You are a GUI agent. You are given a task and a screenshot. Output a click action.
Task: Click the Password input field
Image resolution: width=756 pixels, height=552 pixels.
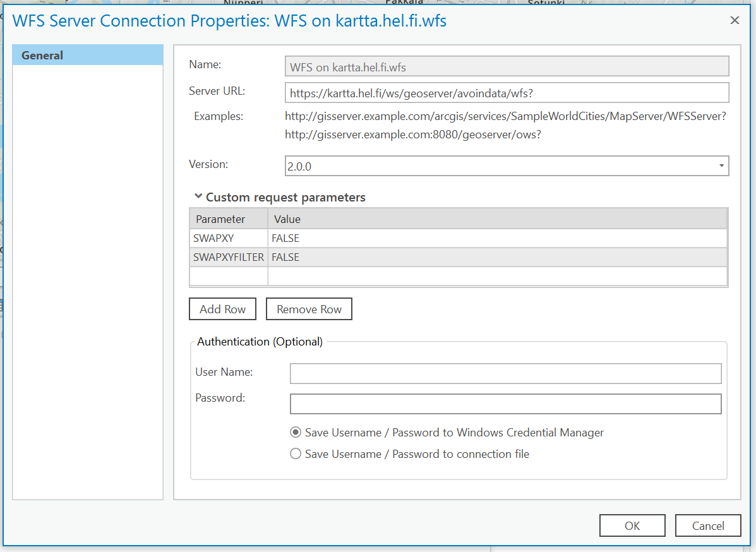tap(505, 404)
